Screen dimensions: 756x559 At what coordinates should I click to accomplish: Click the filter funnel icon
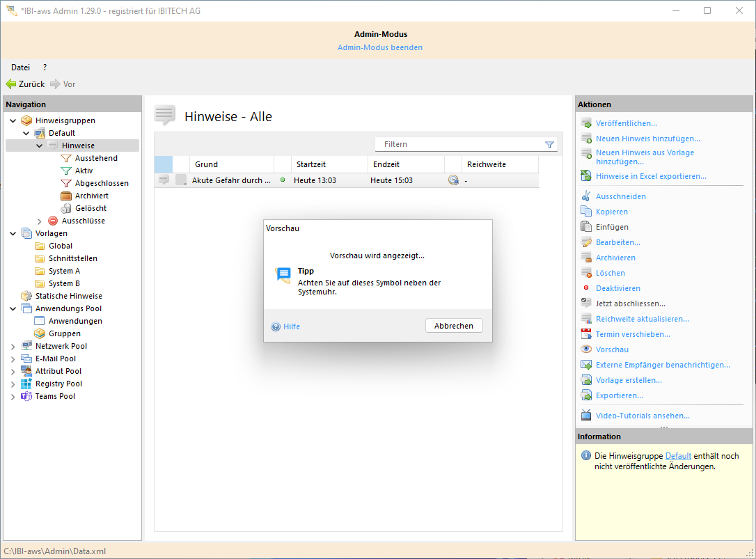549,144
